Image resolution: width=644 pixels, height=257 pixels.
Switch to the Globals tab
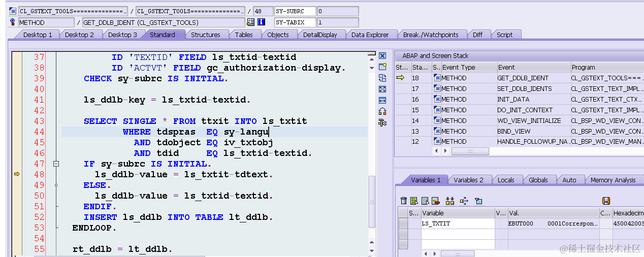coord(538,180)
